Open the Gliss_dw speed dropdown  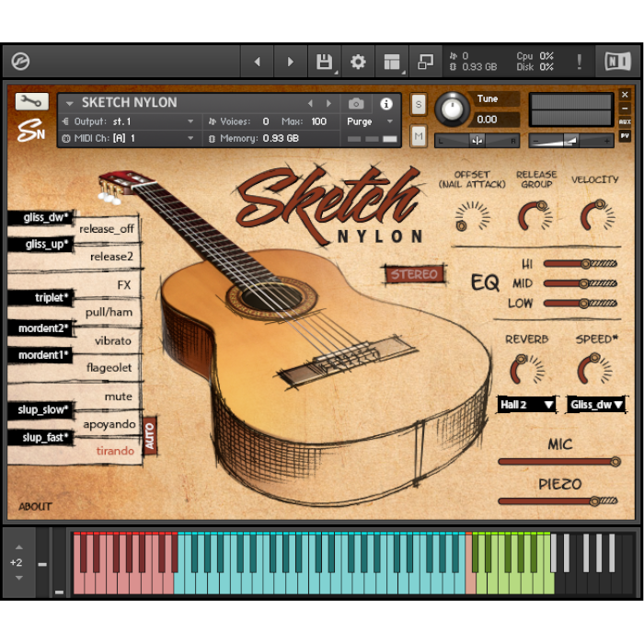(x=596, y=405)
